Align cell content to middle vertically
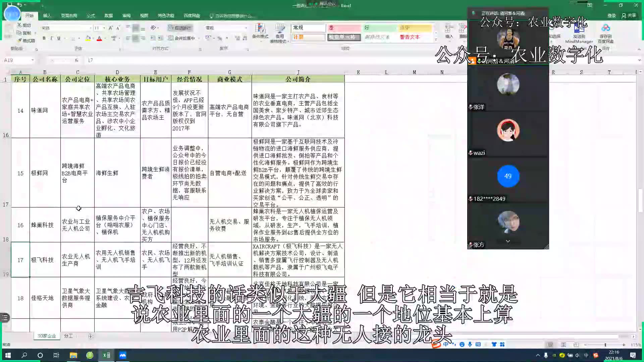Screen dimensions: 644x362 click(136, 28)
